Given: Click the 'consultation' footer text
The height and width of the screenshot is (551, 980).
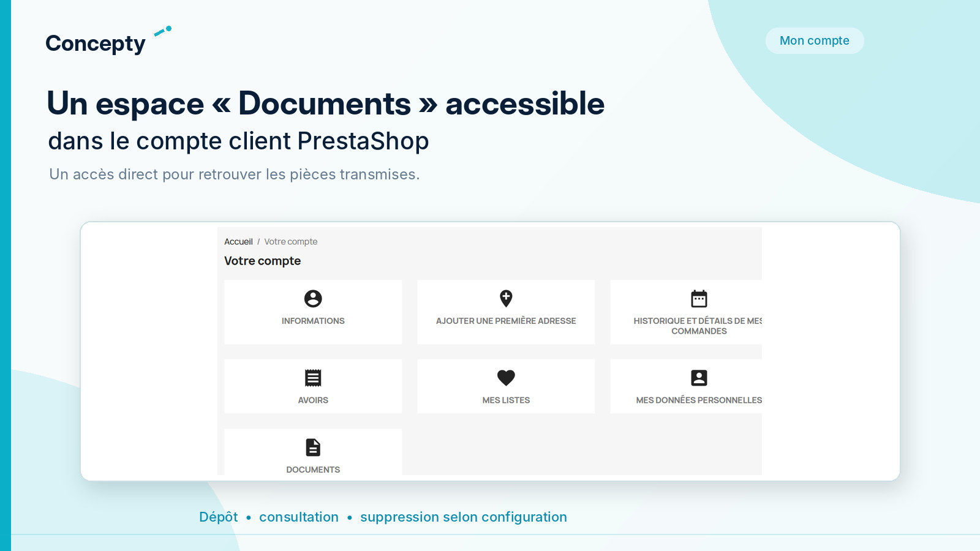Looking at the screenshot, I should point(299,517).
